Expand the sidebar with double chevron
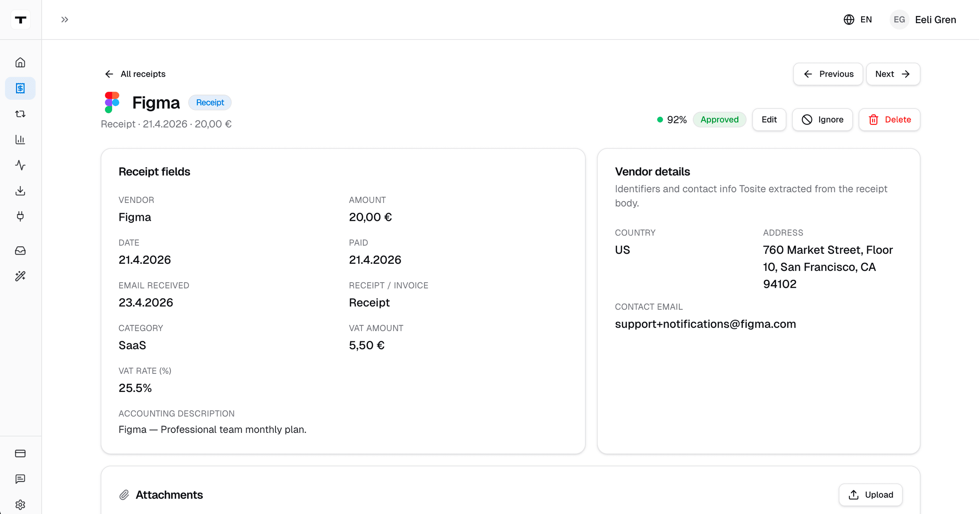This screenshot has width=980, height=514. [x=65, y=20]
